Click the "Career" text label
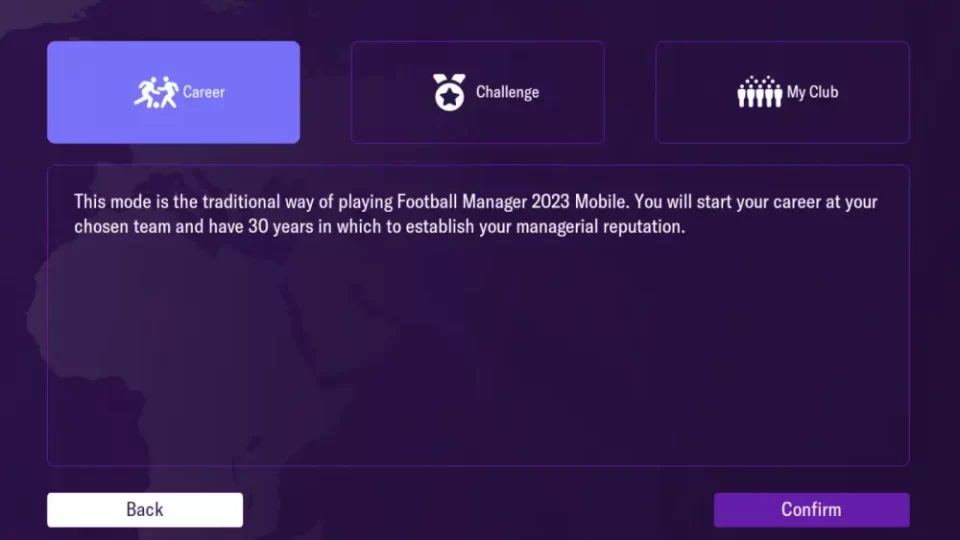 (x=204, y=92)
